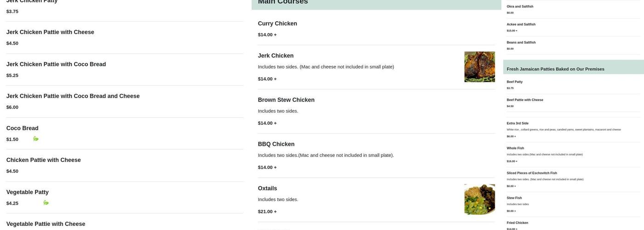Choose the BBQ Chicken menu item
This screenshot has width=644, height=230.
coord(276,144)
